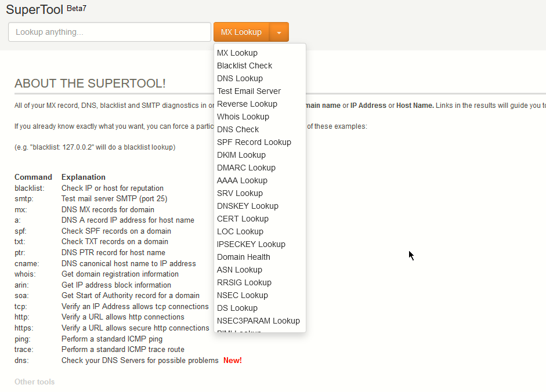Click the DNS Check option
This screenshot has height=392, width=546.
coord(238,129)
